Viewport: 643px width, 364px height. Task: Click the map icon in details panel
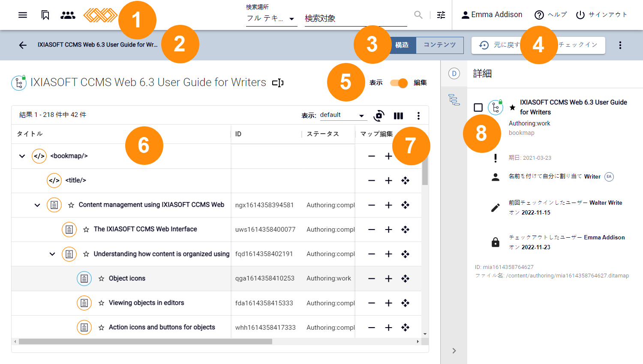click(x=496, y=107)
